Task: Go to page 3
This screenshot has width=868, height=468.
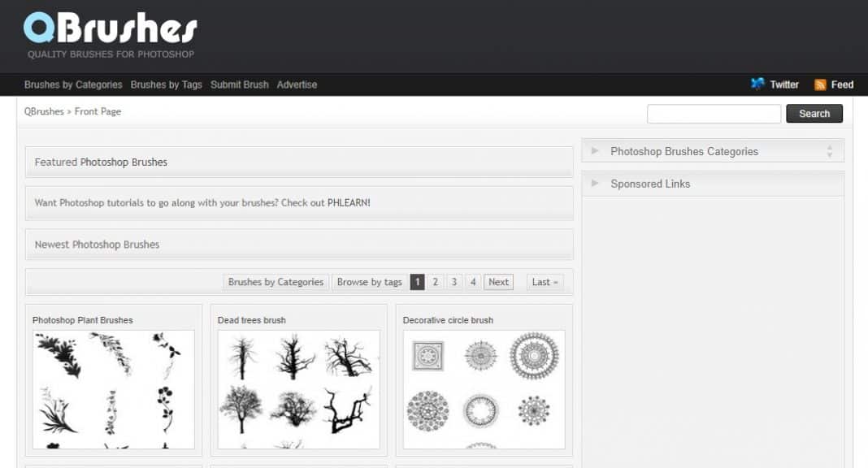Action: coord(454,282)
